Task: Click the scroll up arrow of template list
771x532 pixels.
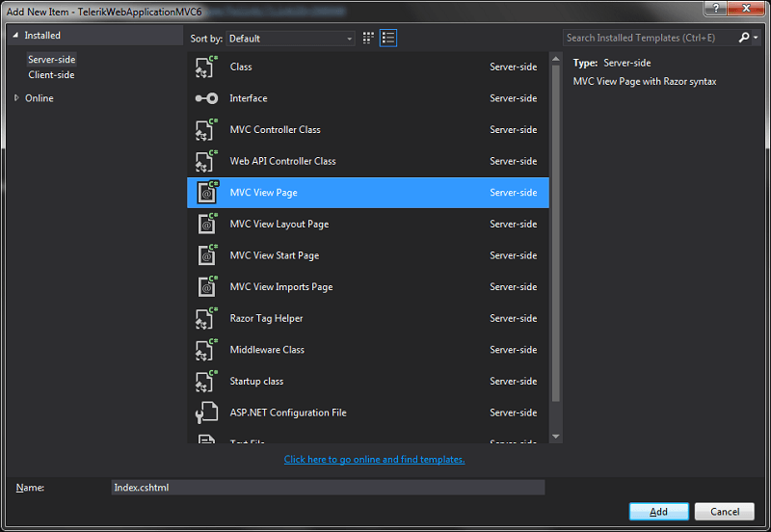Action: [556, 59]
